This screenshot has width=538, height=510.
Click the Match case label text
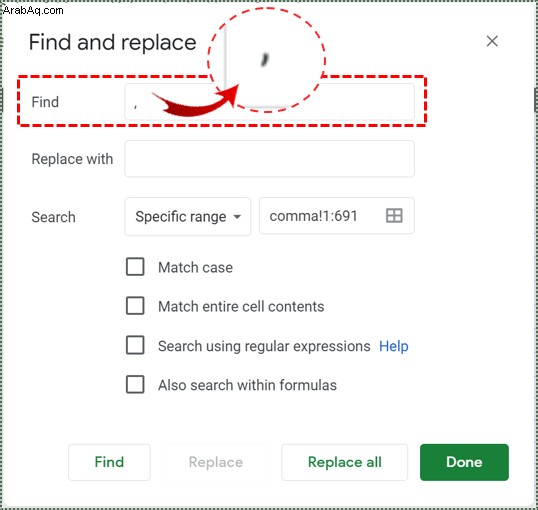(195, 267)
